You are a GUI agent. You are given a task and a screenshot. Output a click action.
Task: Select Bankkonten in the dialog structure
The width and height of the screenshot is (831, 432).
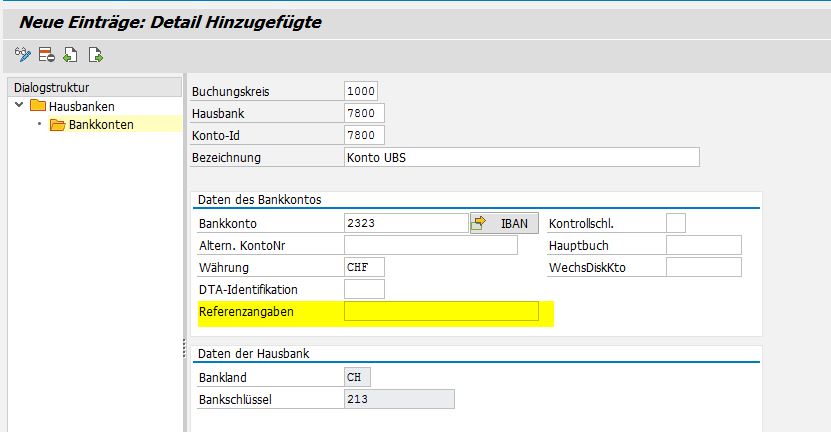click(101, 125)
